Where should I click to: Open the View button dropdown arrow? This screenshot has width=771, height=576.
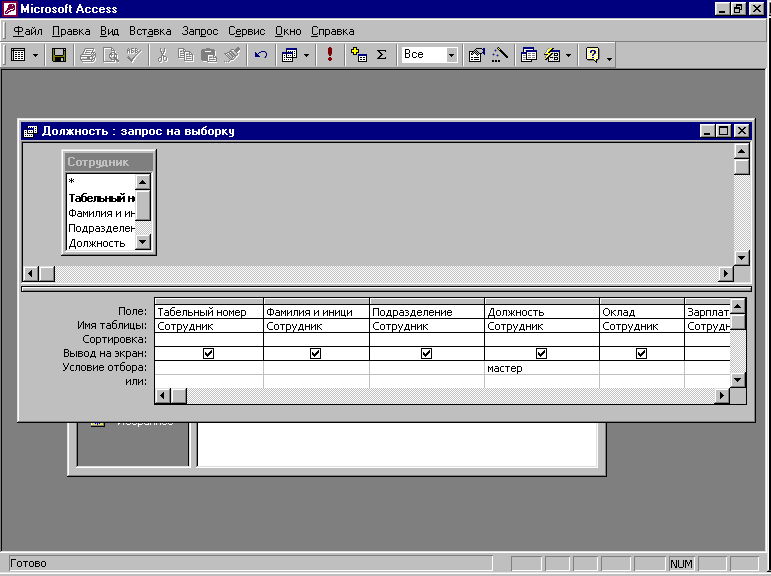click(35, 55)
